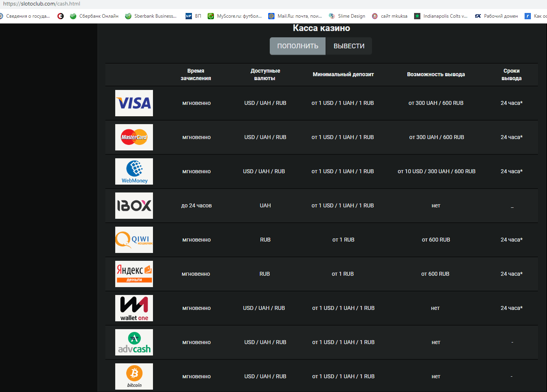Click 'от 10 USD / 300 UAH / 600 RUB' cell
Image resolution: width=547 pixels, height=392 pixels.
pos(436,171)
